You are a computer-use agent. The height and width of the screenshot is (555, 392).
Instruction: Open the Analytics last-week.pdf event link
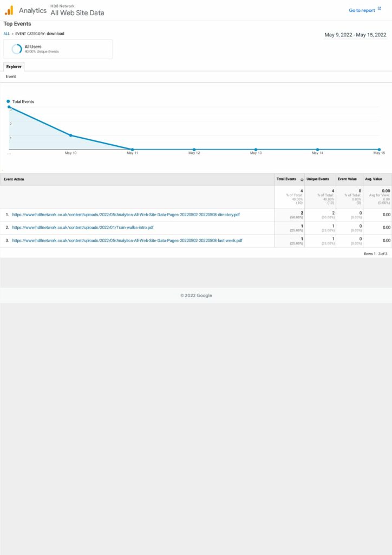coord(127,240)
